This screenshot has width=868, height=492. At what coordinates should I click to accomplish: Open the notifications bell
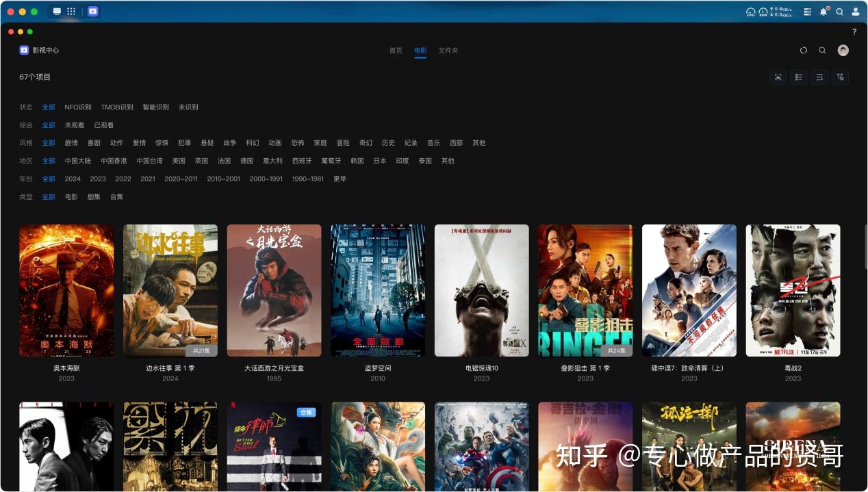point(824,12)
